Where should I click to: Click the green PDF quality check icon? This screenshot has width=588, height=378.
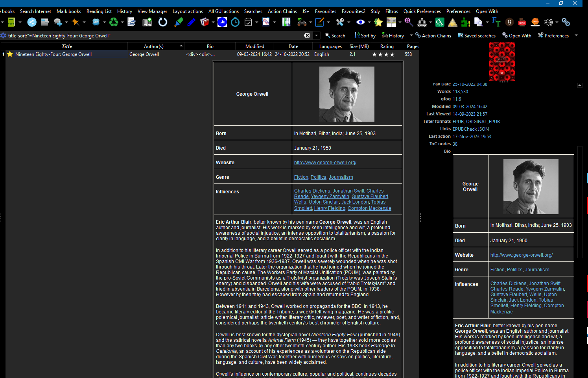pos(440,22)
